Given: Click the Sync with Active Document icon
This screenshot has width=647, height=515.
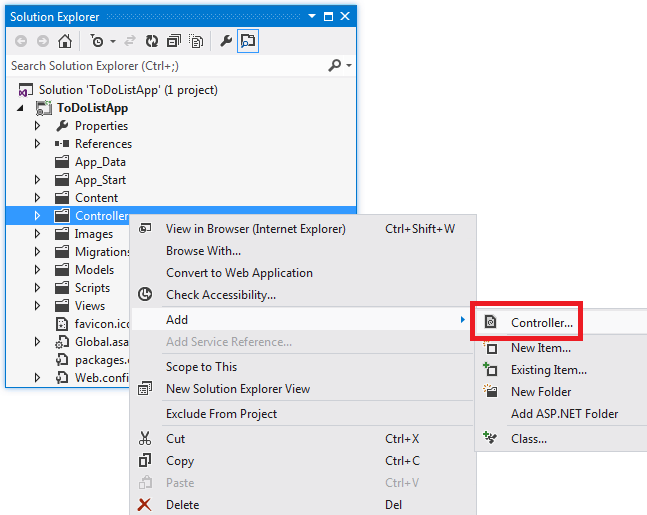Looking at the screenshot, I should [130, 41].
